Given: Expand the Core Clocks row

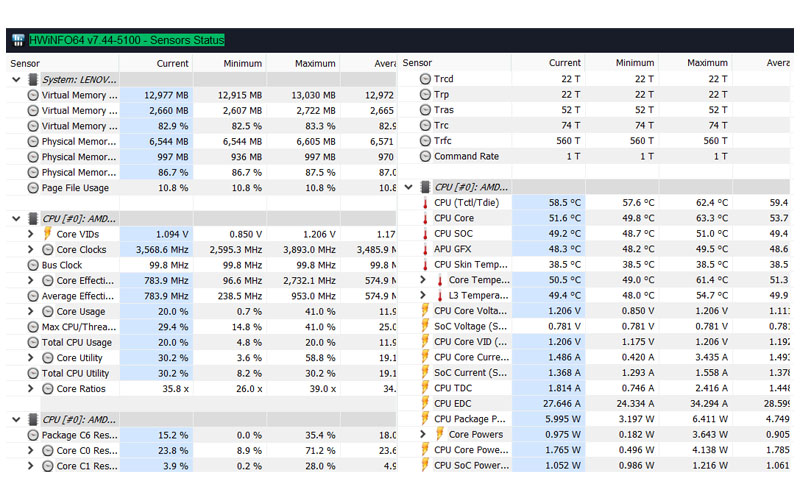Looking at the screenshot, I should pos(31,249).
